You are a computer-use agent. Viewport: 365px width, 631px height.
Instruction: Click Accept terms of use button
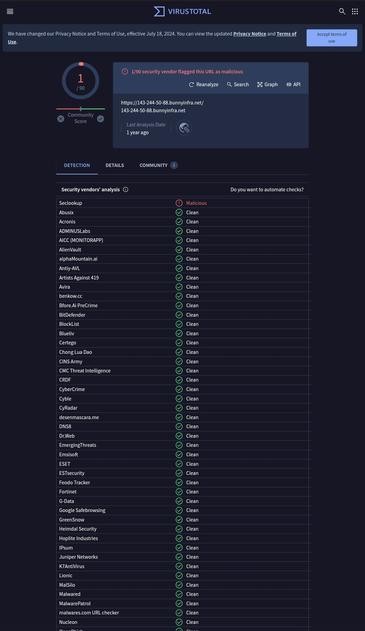[x=332, y=37]
